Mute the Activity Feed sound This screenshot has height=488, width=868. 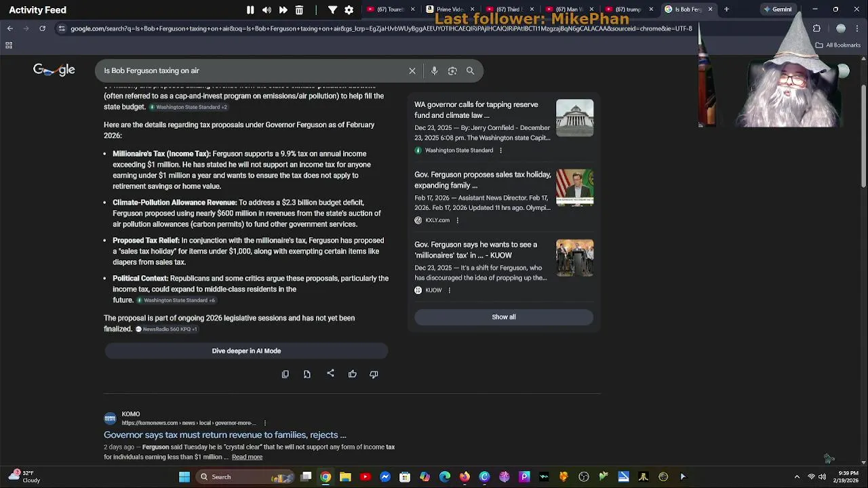267,10
